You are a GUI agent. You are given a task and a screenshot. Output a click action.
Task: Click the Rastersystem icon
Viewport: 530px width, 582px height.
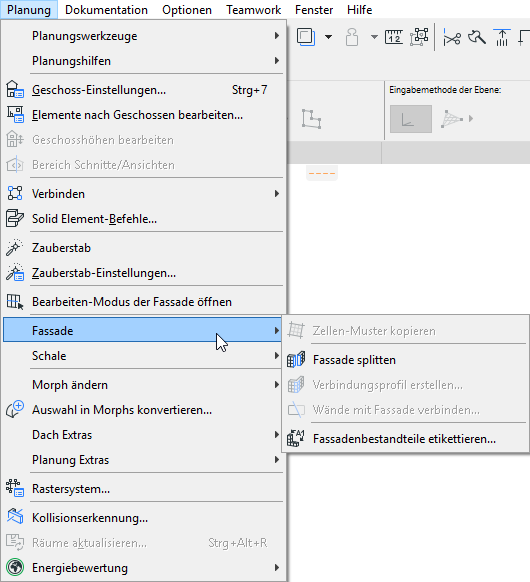tap(15, 488)
